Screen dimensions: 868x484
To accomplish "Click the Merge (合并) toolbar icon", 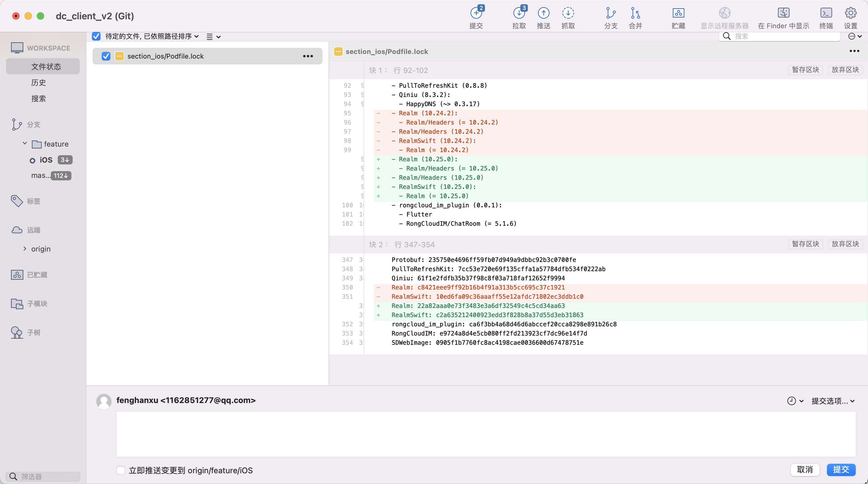I will (x=635, y=13).
